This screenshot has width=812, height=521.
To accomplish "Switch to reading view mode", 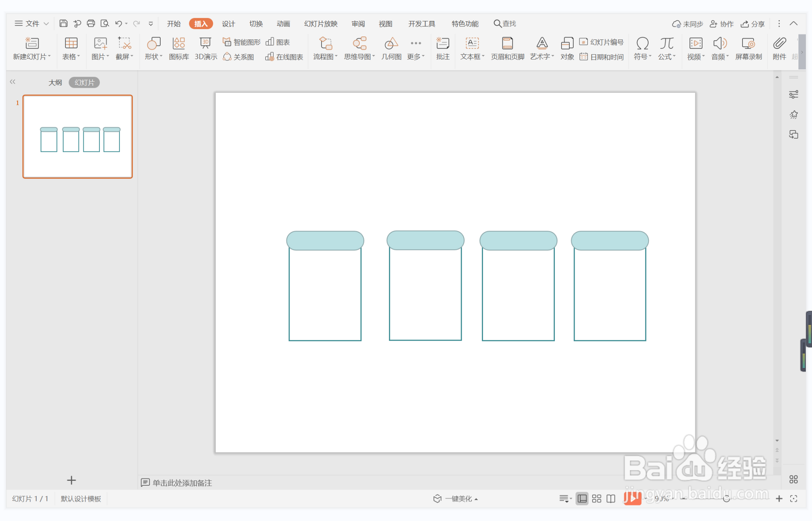I will click(x=611, y=498).
